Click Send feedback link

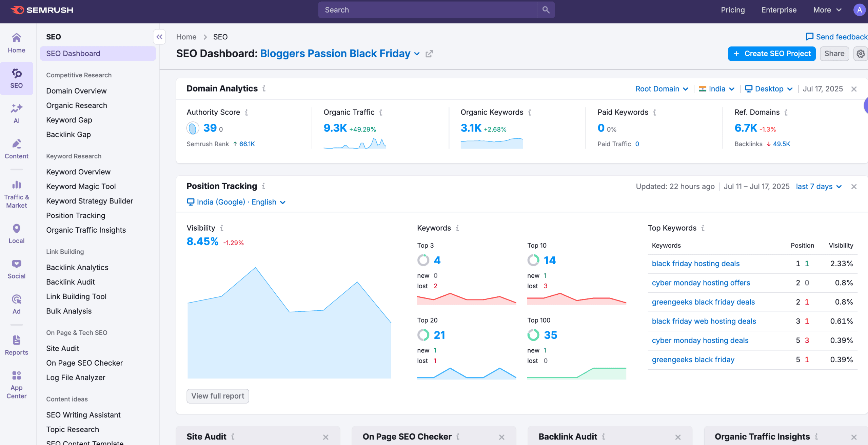click(x=836, y=37)
